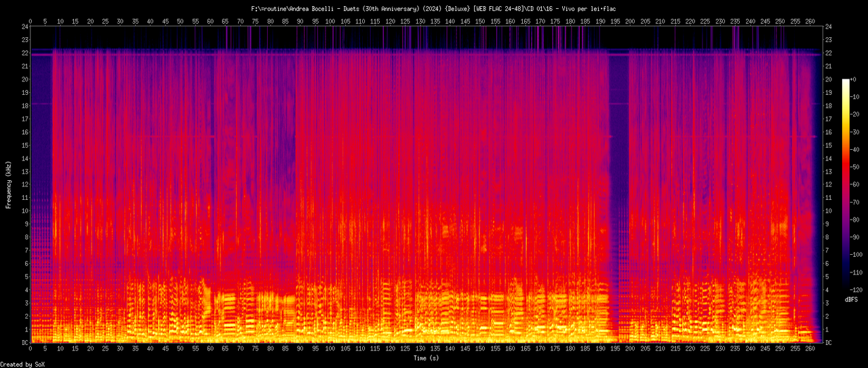Image resolution: width=868 pixels, height=368 pixels.
Task: Click the file path title with 'Vivo per lei.flac'
Action: coord(433,8)
